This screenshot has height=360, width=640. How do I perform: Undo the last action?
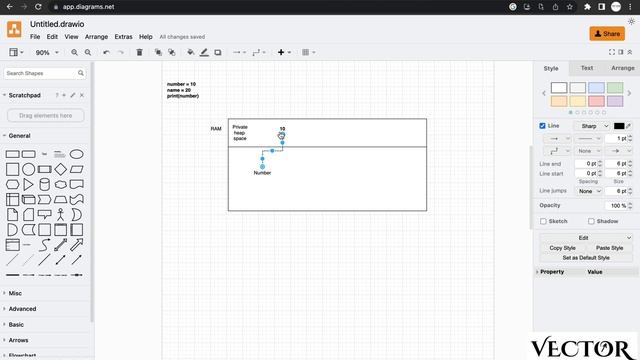pyautogui.click(x=107, y=52)
